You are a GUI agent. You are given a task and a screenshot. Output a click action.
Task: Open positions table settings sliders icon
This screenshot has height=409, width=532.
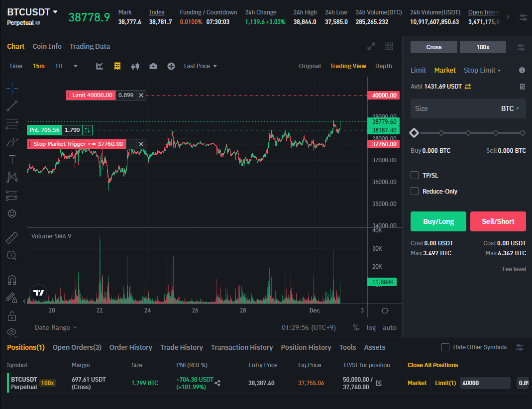tap(520, 347)
